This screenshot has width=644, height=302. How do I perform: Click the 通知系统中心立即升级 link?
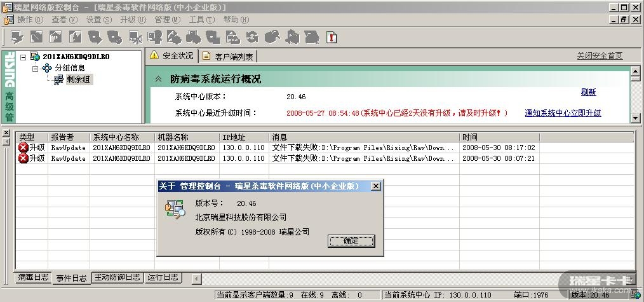(x=563, y=113)
